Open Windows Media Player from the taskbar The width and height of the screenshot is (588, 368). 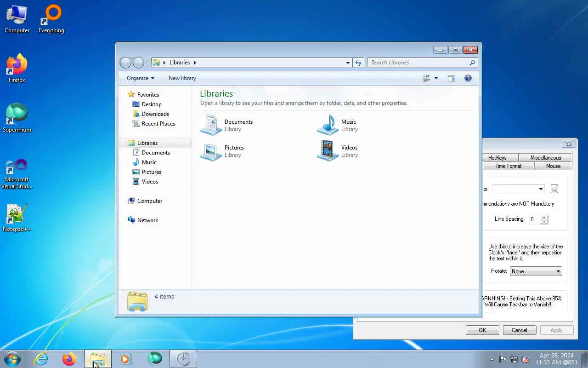coord(125,359)
